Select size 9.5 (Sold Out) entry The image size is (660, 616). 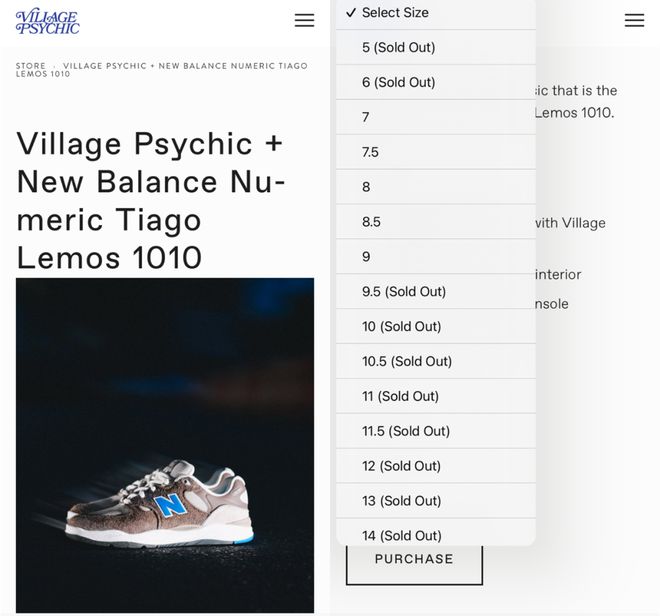click(436, 291)
